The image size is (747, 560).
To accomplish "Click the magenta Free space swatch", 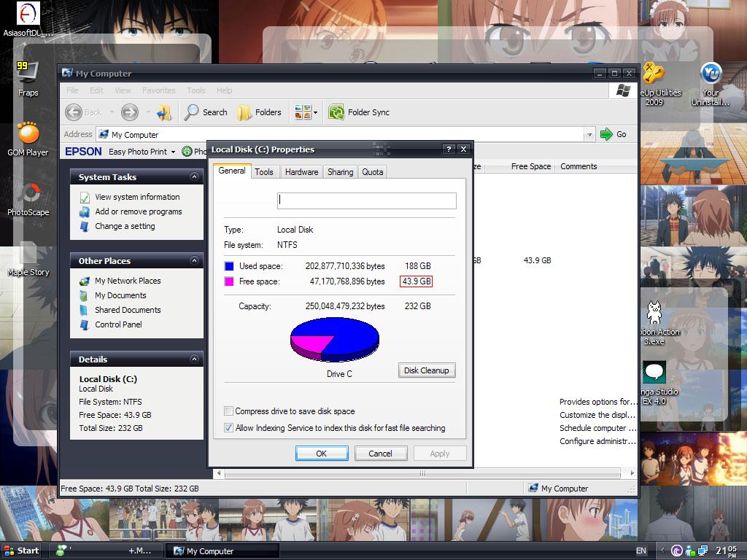I will tap(229, 281).
